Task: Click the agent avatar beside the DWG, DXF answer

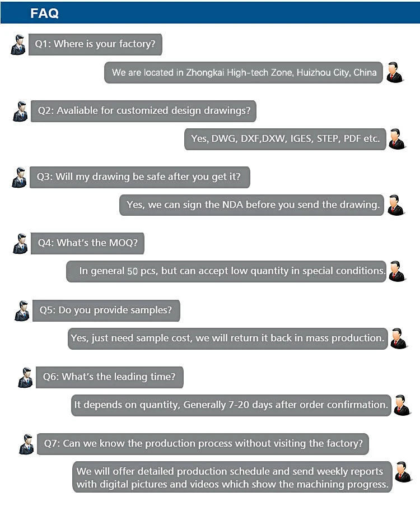Action: [396, 139]
